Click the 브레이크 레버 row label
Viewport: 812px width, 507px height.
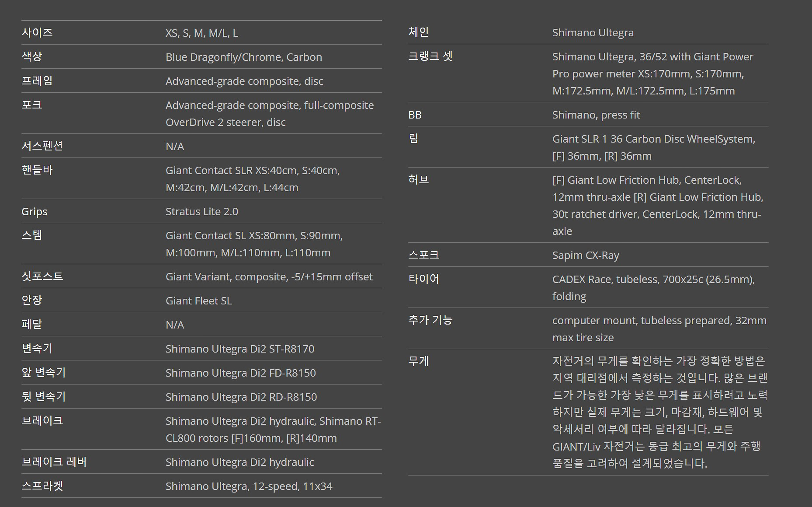[x=54, y=462]
